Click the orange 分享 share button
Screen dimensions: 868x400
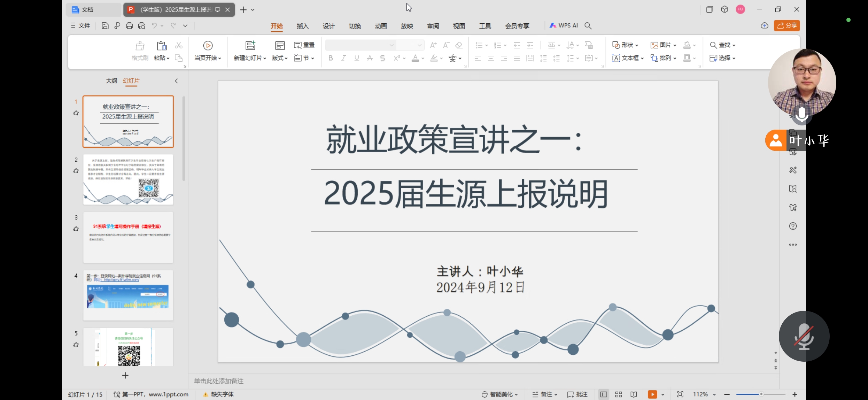click(x=787, y=25)
